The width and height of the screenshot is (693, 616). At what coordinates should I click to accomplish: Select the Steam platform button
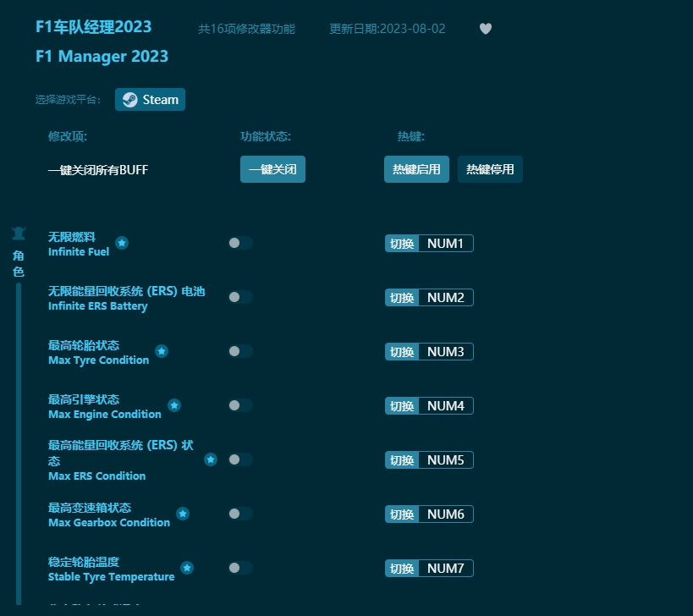[150, 99]
